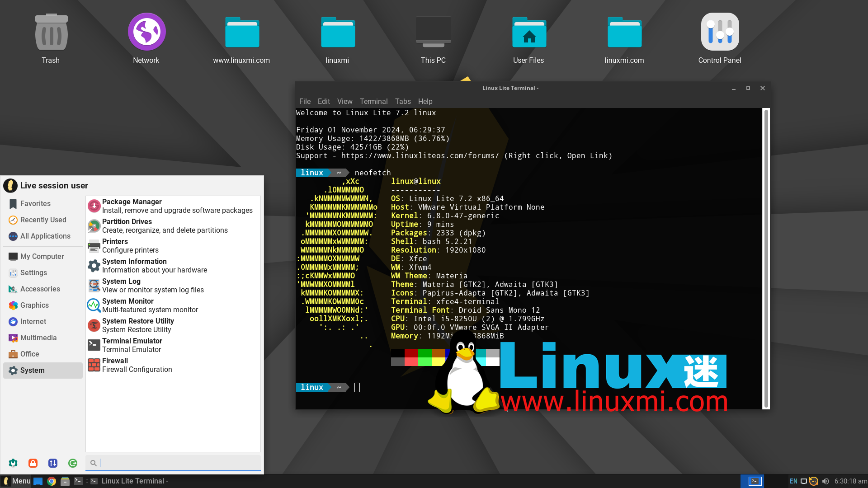Select the All Applications category
The height and width of the screenshot is (488, 868).
click(43, 236)
